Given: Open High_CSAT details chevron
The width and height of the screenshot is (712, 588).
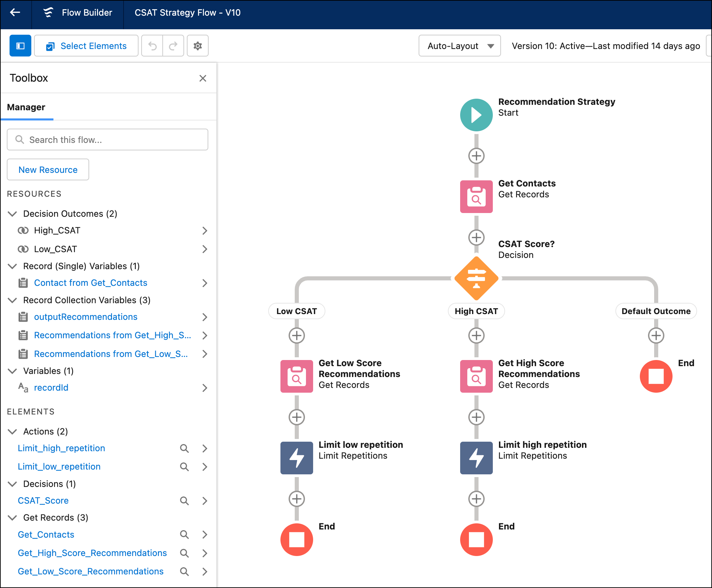Looking at the screenshot, I should [205, 231].
